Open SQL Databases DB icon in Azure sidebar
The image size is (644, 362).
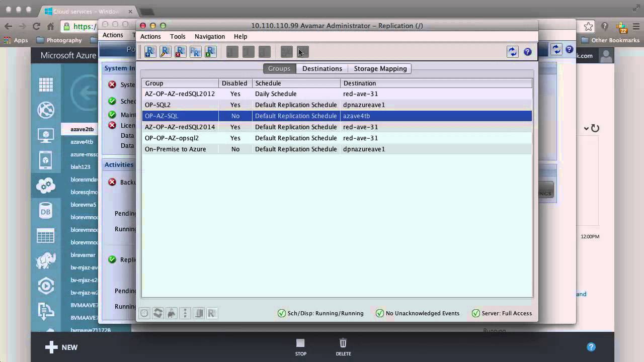click(x=46, y=211)
